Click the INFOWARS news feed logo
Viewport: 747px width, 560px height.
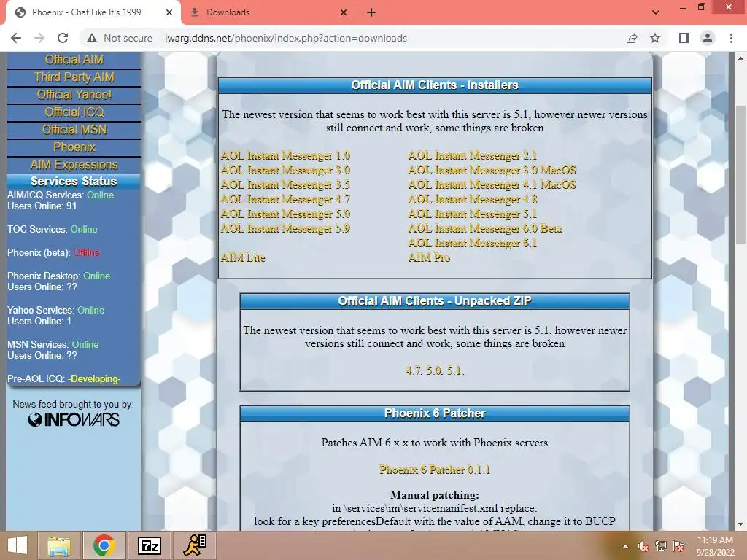74,419
